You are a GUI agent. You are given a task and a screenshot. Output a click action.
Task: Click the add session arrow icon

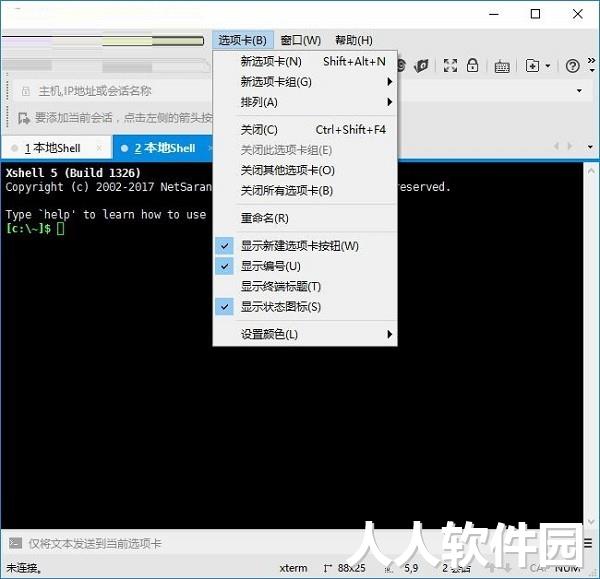(x=24, y=118)
